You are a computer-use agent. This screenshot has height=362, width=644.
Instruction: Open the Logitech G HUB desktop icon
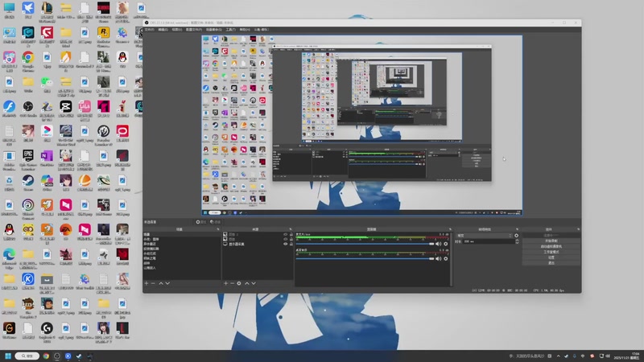47,331
